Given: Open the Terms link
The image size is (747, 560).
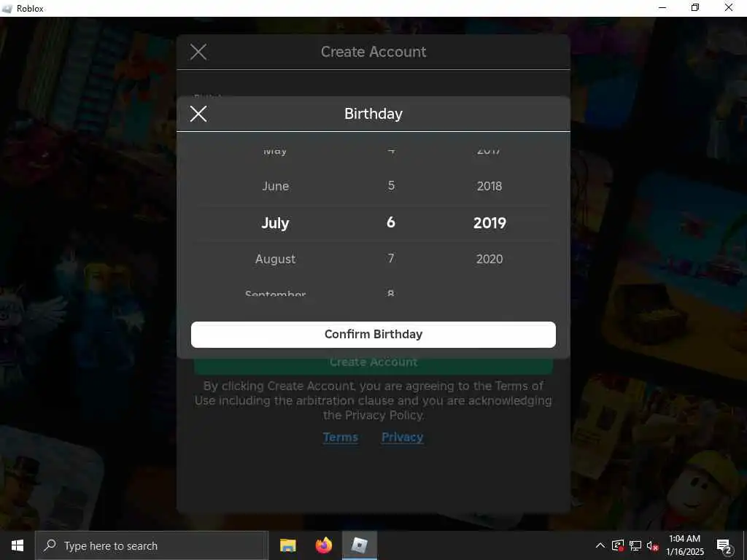Looking at the screenshot, I should tap(340, 437).
